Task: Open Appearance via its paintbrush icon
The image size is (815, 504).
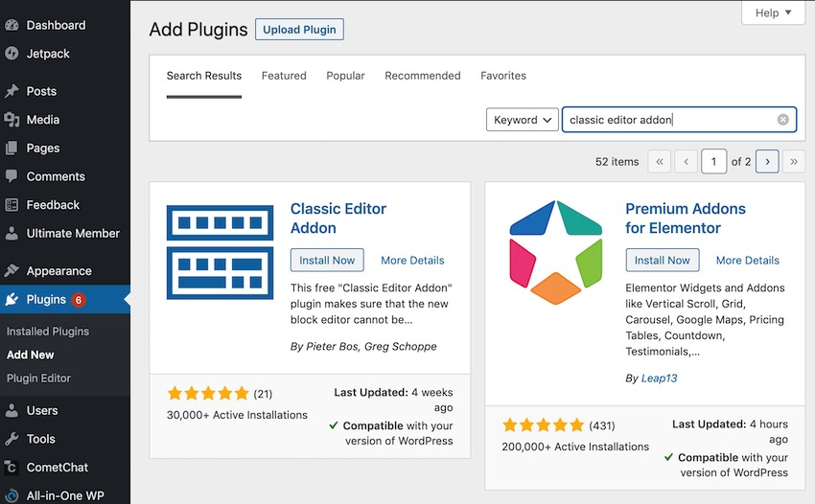Action: click(x=12, y=271)
